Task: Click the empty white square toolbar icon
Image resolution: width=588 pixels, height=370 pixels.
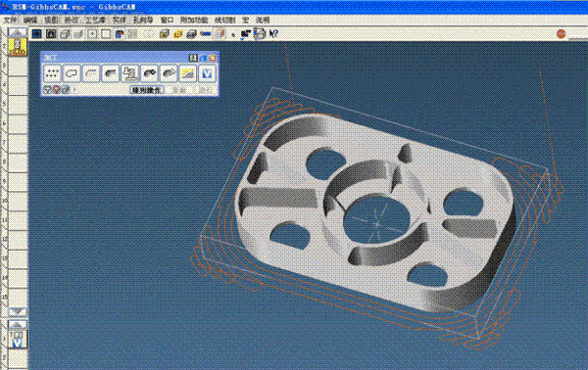Action: [x=106, y=34]
